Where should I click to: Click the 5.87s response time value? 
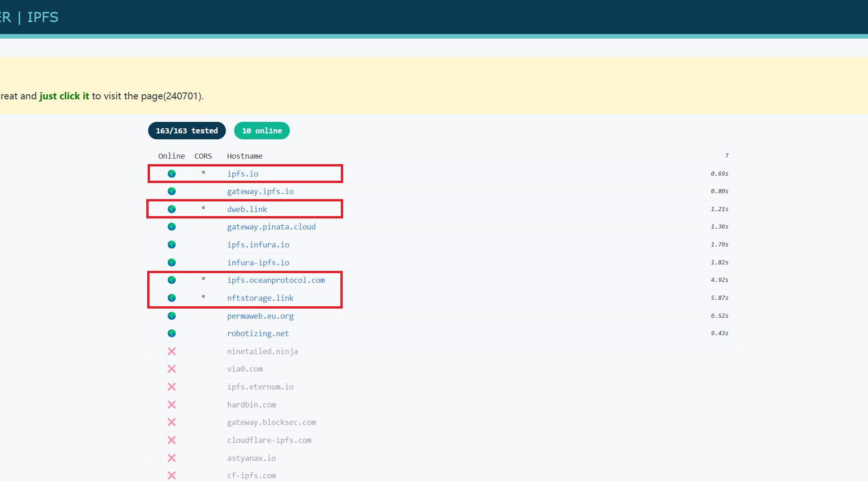click(x=719, y=298)
